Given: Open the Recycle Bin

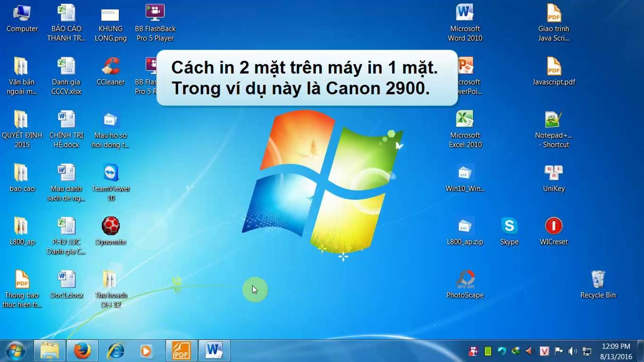Looking at the screenshot, I should [598, 285].
